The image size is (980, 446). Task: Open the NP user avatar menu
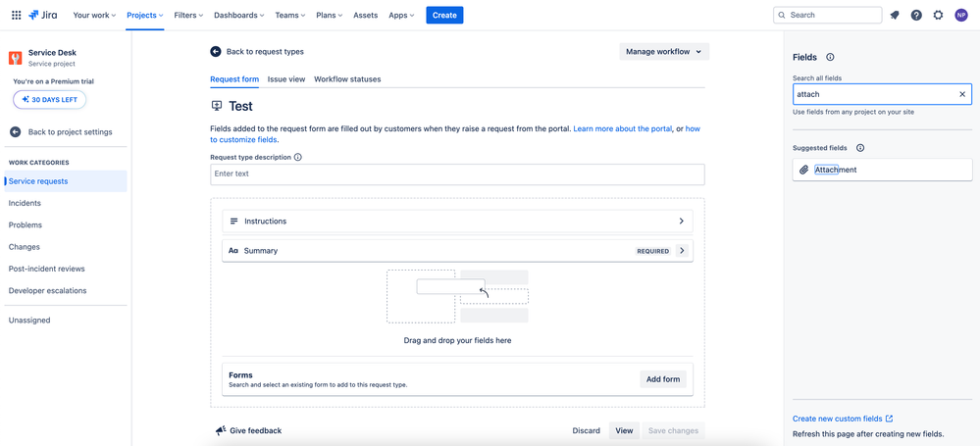961,15
